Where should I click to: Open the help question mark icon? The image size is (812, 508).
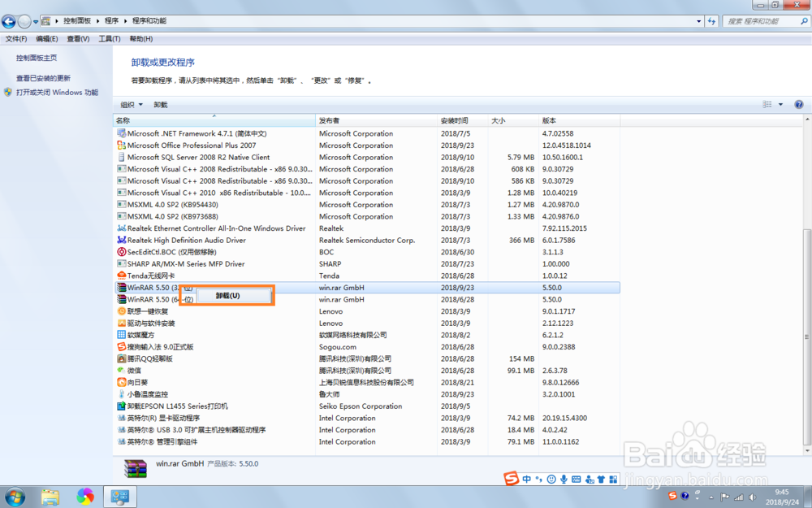pyautogui.click(x=798, y=104)
